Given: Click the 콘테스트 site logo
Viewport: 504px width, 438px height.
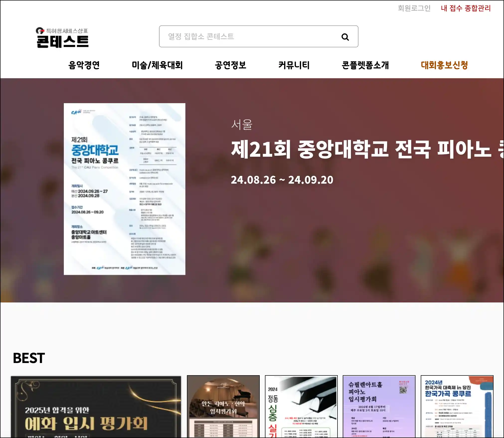Looking at the screenshot, I should pos(62,38).
